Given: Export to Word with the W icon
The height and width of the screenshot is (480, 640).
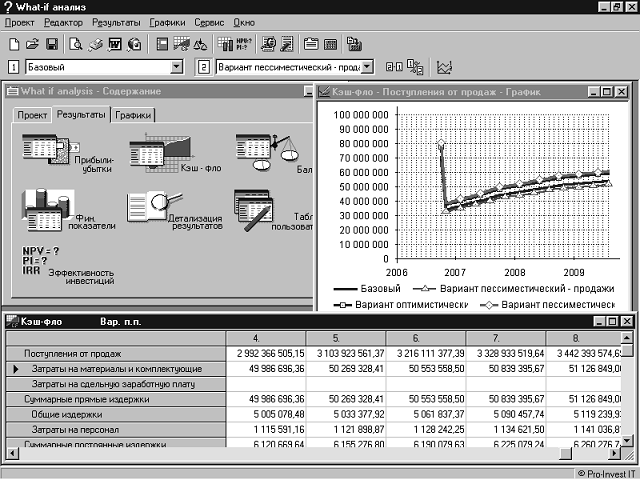Looking at the screenshot, I should 115,44.
